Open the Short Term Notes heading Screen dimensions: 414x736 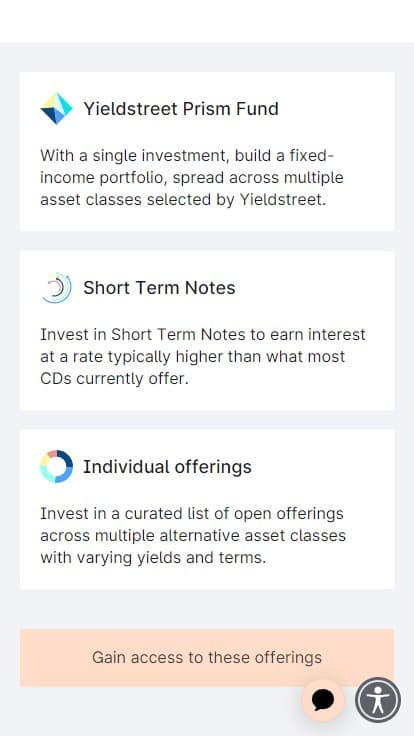pos(159,288)
